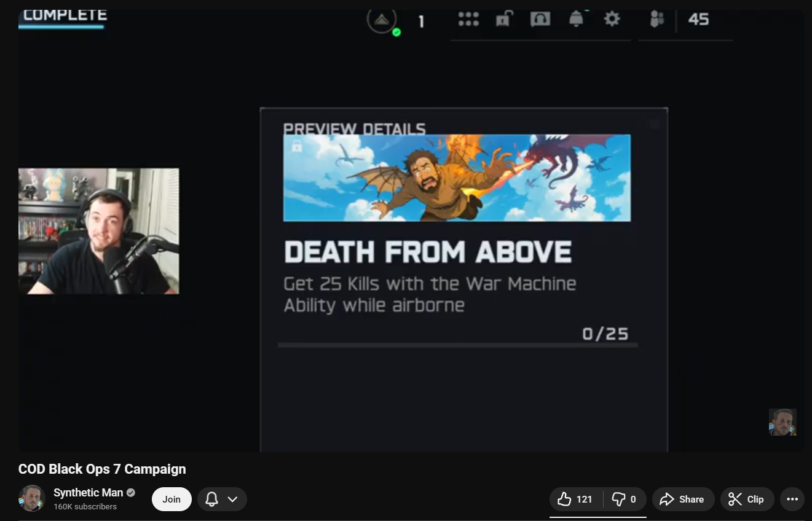Open the Synthetic Man channel name link
This screenshot has width=812, height=521.
coord(89,493)
